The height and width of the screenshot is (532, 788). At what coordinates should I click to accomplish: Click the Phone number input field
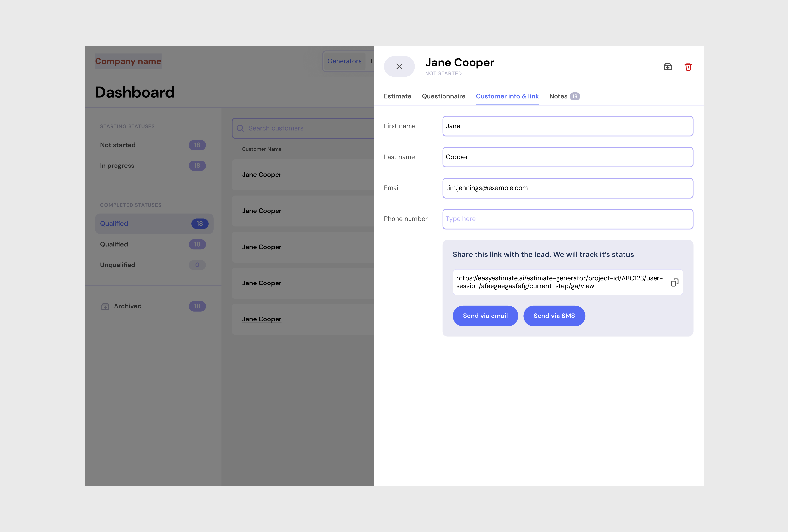[x=568, y=219]
